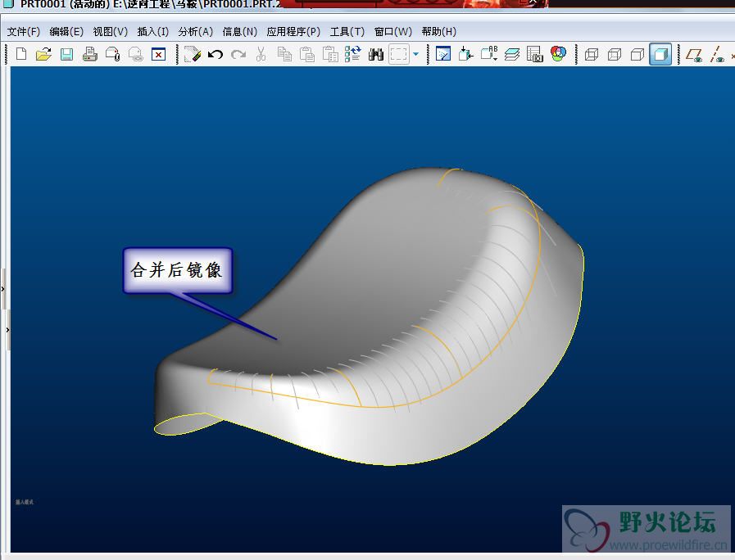Click the repaint screen icon
Image resolution: width=735 pixels, height=560 pixels.
point(443,54)
